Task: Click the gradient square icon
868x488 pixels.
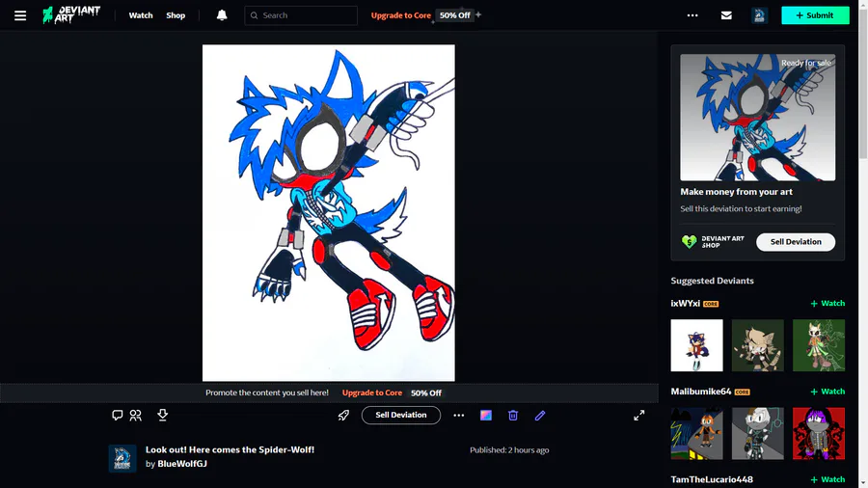Action: (x=486, y=415)
